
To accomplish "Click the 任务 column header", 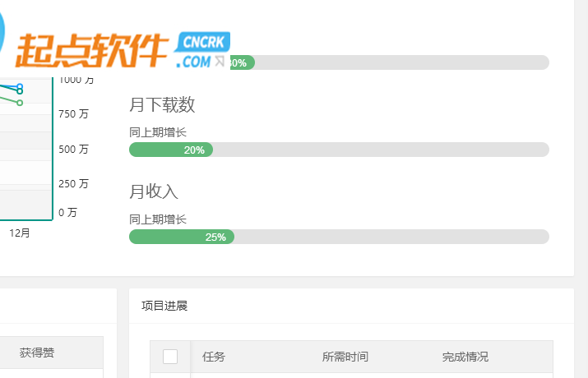I will (x=213, y=357).
